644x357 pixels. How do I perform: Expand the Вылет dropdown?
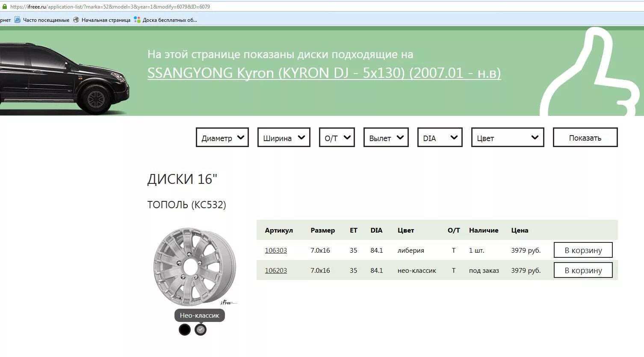click(x=386, y=138)
